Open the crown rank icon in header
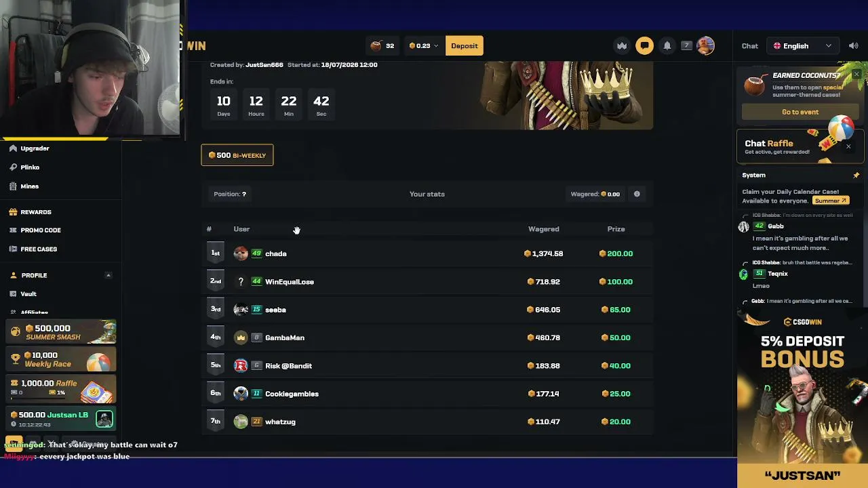The width and height of the screenshot is (868, 488). point(622,45)
